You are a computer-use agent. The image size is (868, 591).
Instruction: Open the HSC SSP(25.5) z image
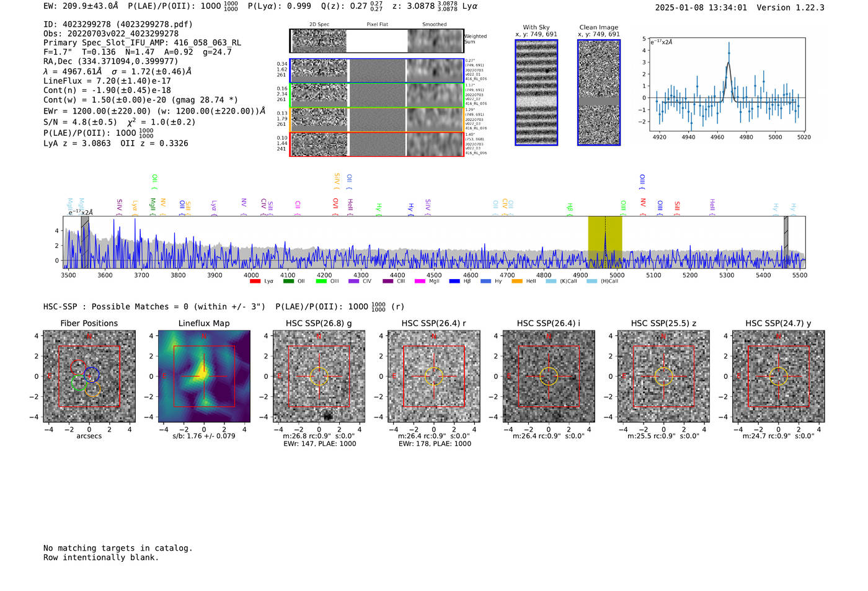pos(663,376)
